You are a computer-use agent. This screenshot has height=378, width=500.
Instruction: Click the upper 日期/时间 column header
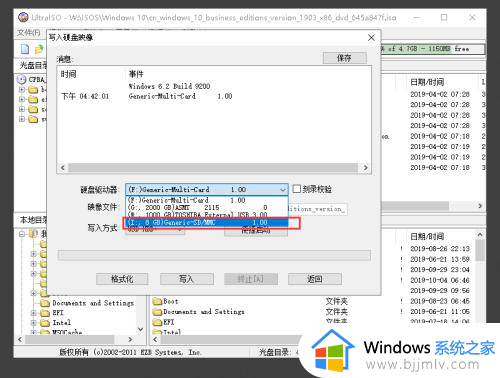coord(427,82)
